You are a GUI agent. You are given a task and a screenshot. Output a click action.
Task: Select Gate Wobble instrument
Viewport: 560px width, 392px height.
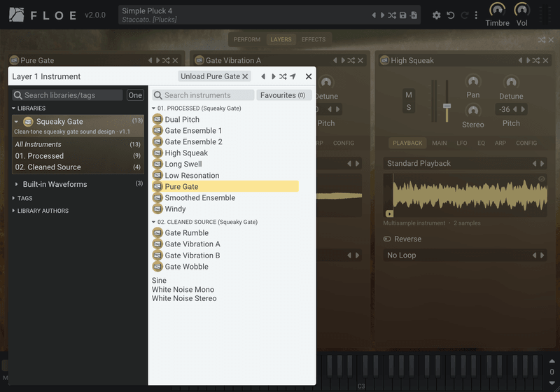click(x=225, y=267)
